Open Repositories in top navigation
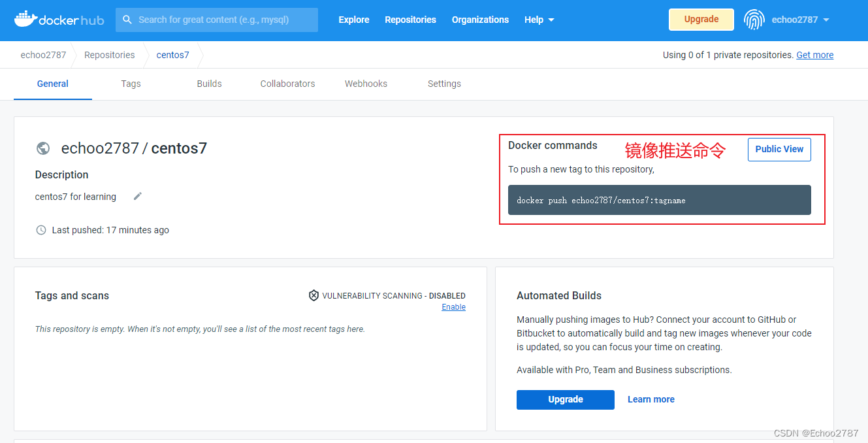 point(410,20)
